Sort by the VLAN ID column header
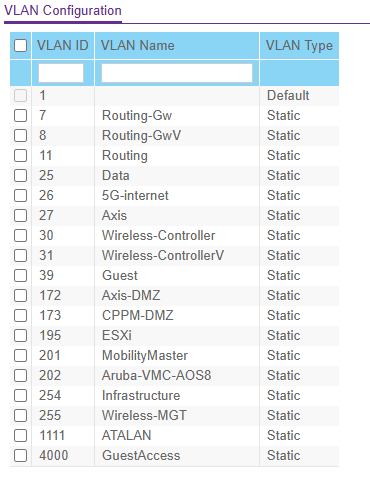The width and height of the screenshot is (370, 485). [x=63, y=45]
